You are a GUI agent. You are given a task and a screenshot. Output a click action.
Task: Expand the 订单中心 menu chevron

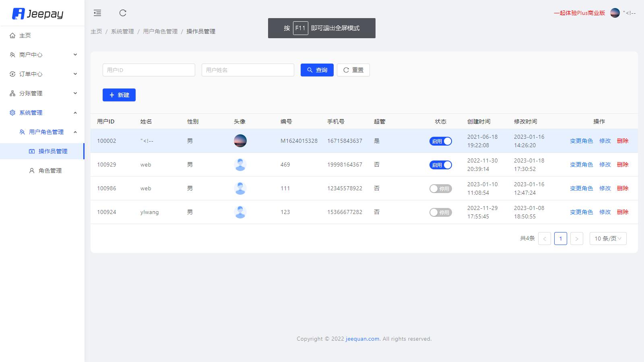click(75, 74)
